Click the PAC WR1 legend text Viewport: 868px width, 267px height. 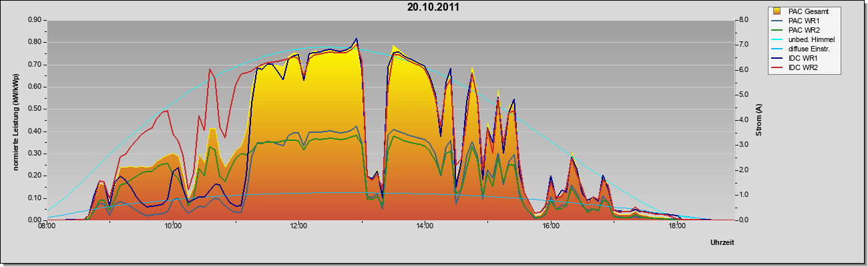pos(804,21)
